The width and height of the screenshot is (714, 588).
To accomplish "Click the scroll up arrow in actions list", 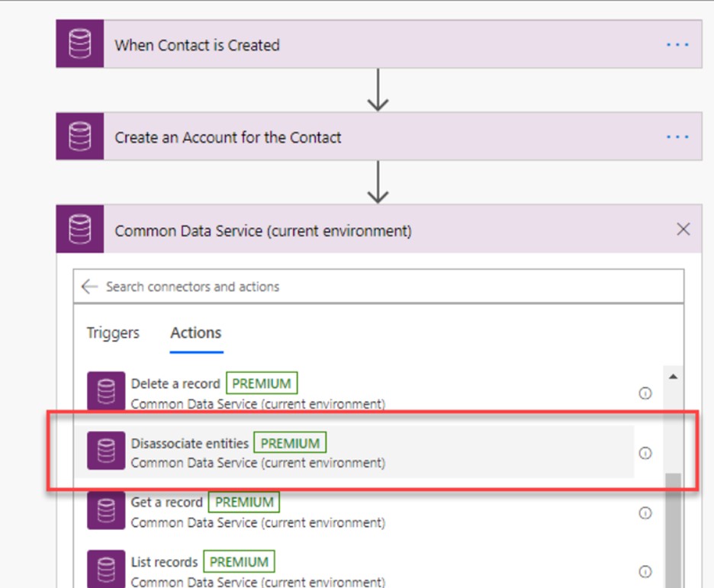I will click(x=673, y=377).
